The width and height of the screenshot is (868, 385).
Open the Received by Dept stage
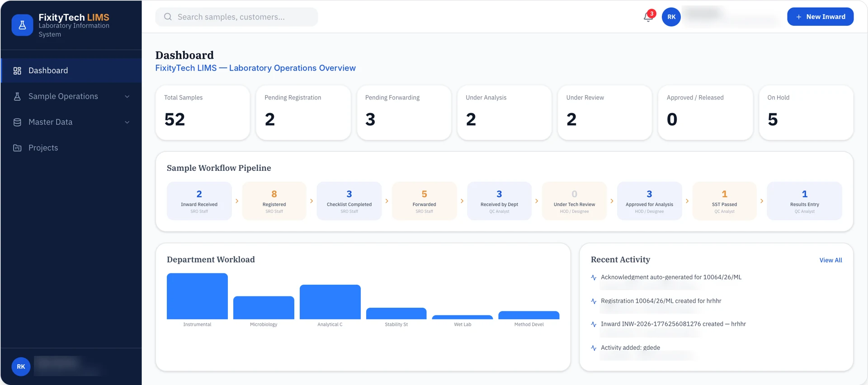pyautogui.click(x=500, y=201)
